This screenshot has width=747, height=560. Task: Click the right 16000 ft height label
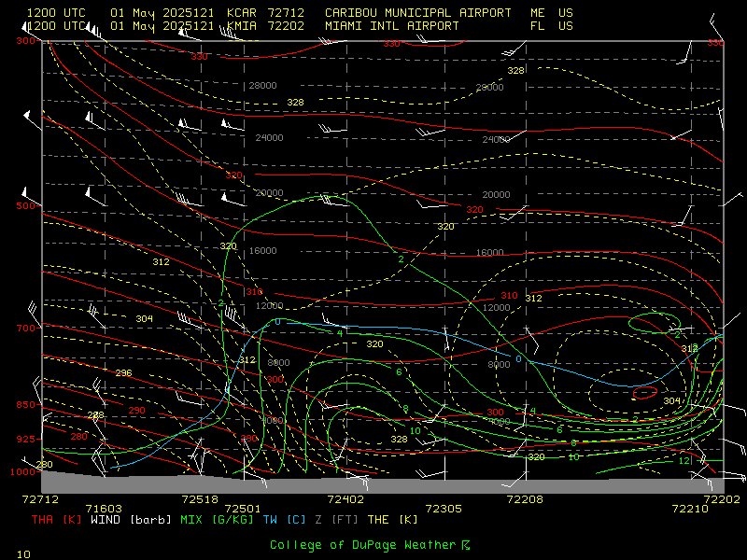(x=489, y=252)
